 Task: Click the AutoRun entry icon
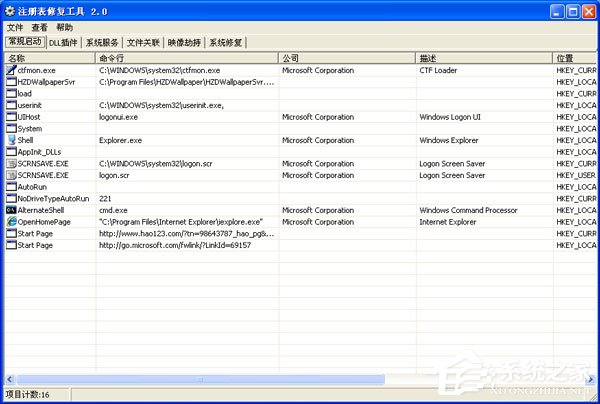point(11,187)
